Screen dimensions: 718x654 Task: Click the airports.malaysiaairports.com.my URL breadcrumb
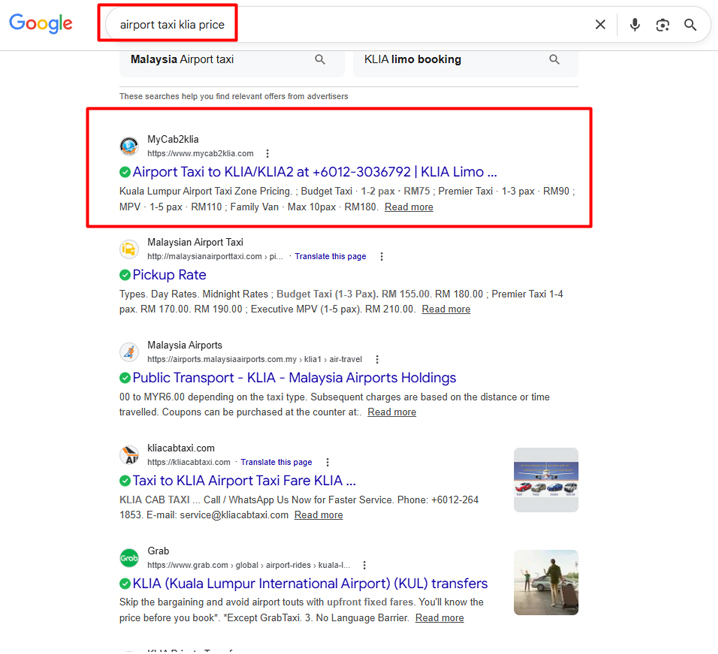coord(255,360)
